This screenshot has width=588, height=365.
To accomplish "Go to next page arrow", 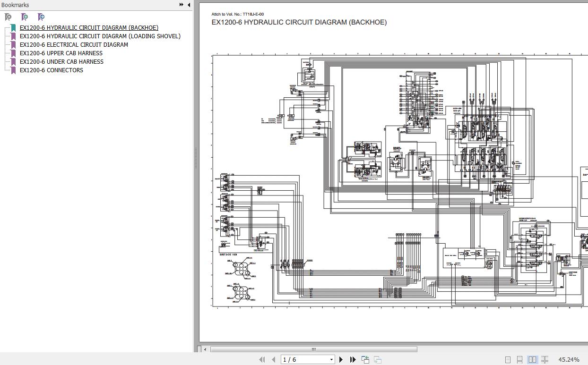I will [x=341, y=359].
